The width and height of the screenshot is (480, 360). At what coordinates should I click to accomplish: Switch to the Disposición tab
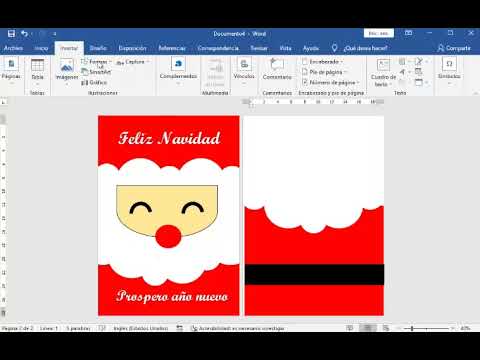click(x=132, y=48)
